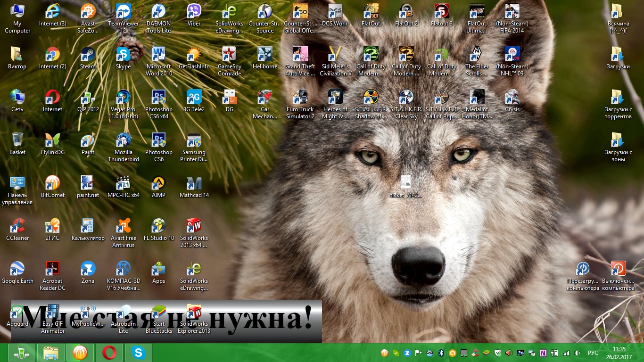644x362 pixels.
Task: Open the Загрузки folder
Action: 618,54
